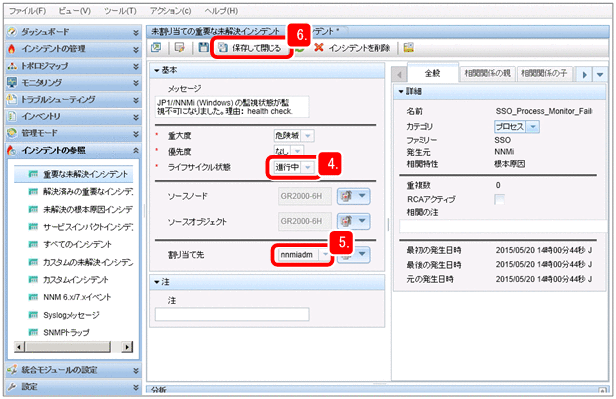The image size is (616, 399).
Task: Open the ファイル(F) menu
Action: 27,11
